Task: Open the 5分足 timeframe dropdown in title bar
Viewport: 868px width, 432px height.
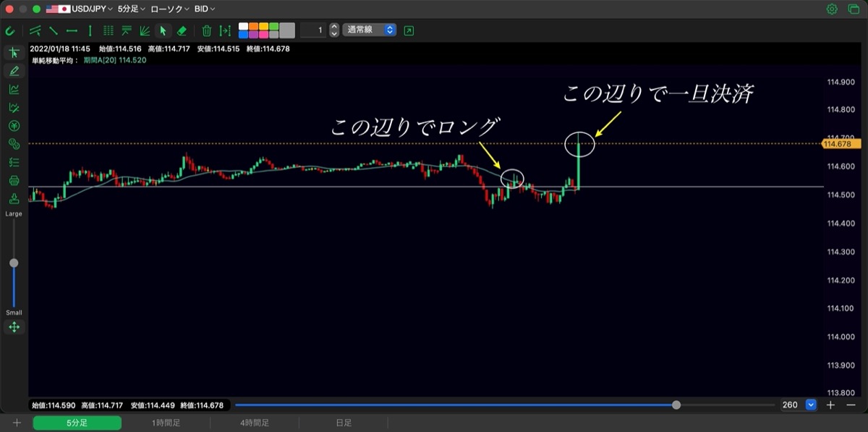Action: click(131, 9)
